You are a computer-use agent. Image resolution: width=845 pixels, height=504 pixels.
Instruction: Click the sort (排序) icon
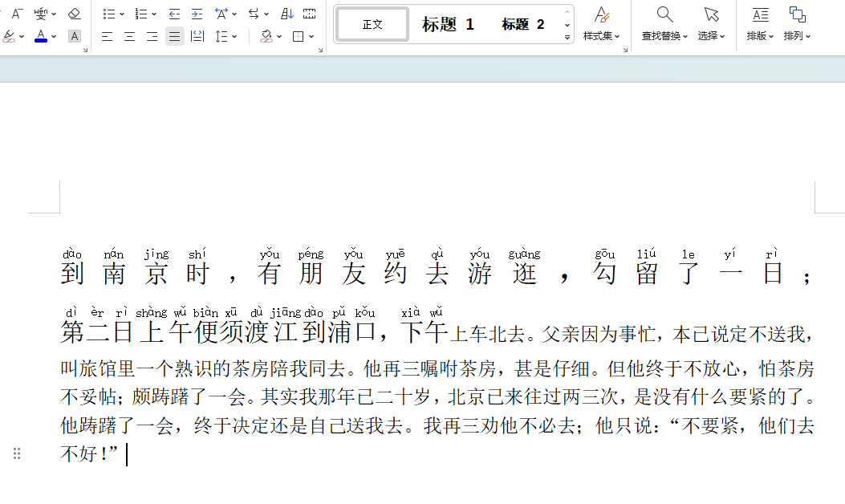coord(288,13)
